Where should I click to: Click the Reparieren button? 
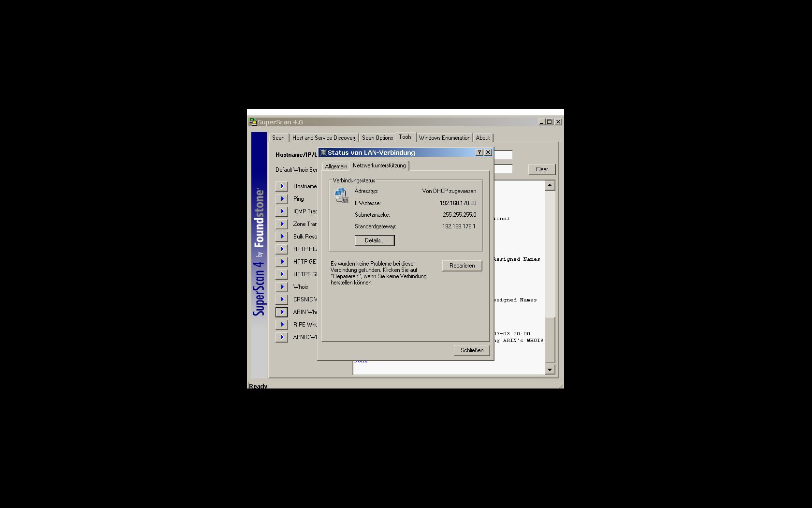pyautogui.click(x=462, y=266)
